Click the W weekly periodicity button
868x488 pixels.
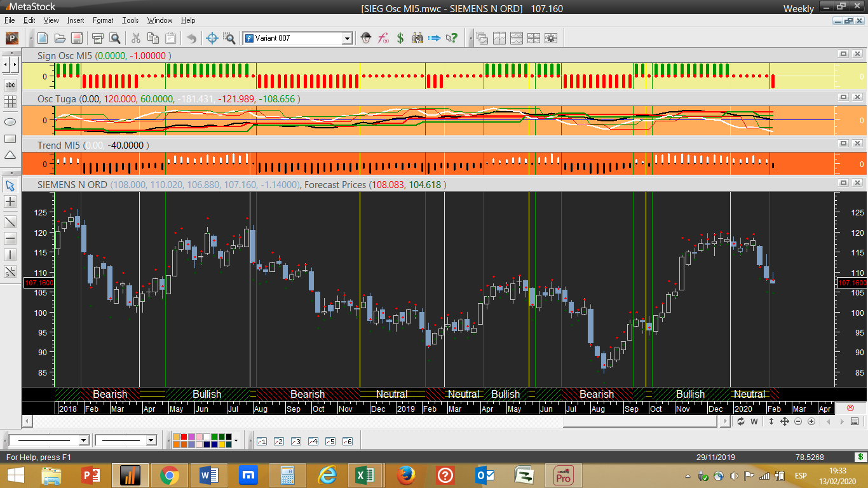(754, 421)
